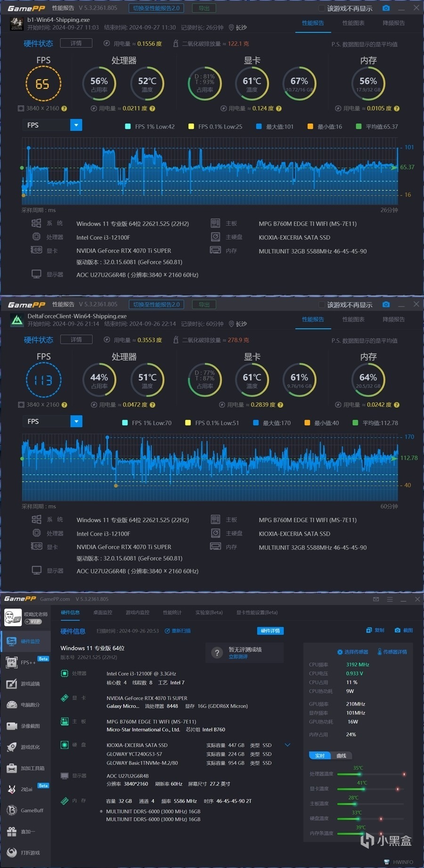Open FPS++ Beta in GamePP sidebar
The height and width of the screenshot is (868, 424).
coord(25,662)
